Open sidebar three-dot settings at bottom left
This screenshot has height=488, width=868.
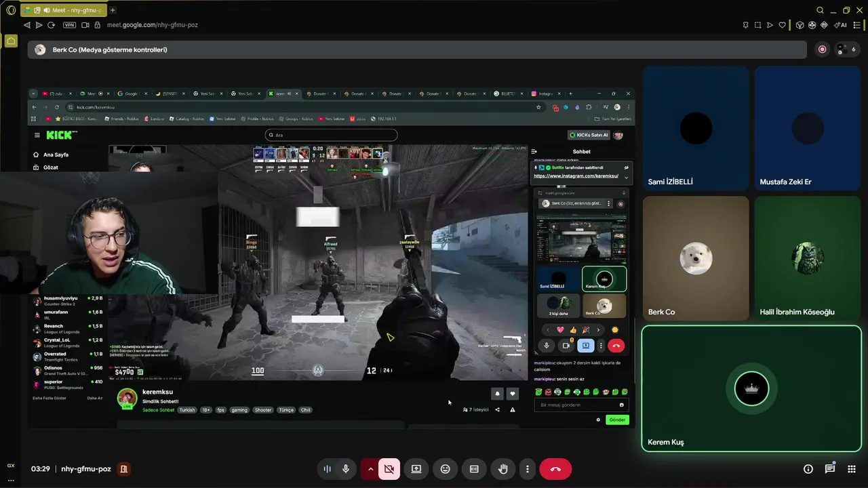pos(11,480)
